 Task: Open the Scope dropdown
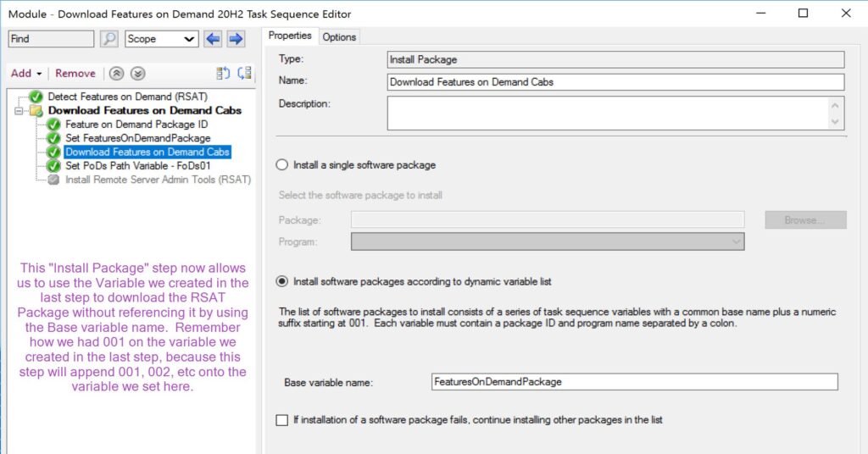click(x=161, y=39)
